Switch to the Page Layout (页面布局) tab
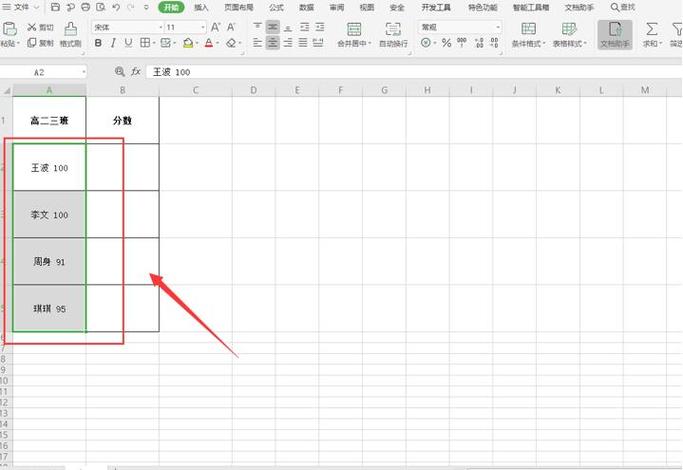 tap(239, 7)
